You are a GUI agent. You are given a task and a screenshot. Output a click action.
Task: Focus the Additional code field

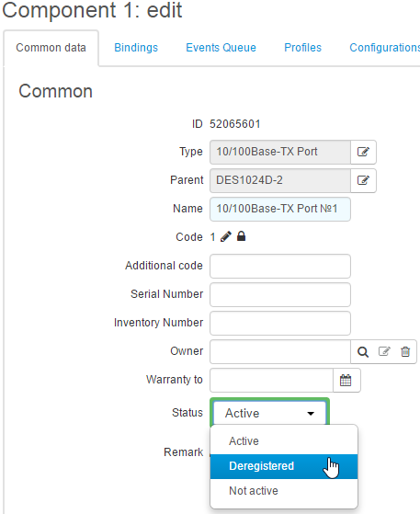(280, 266)
